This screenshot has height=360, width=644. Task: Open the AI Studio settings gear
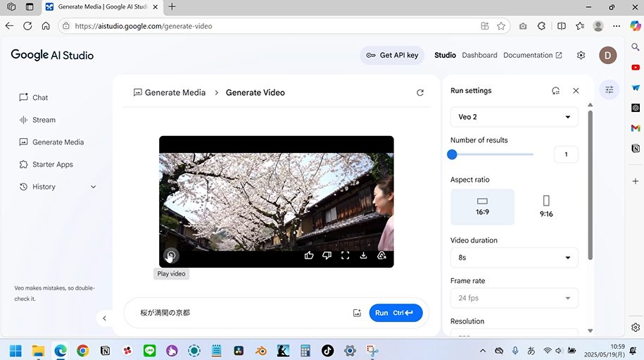point(581,55)
